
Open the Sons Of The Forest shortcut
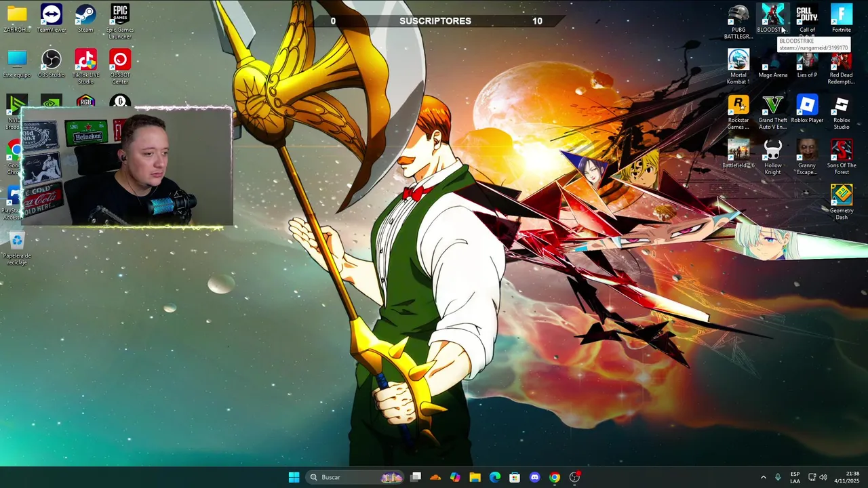[842, 157]
